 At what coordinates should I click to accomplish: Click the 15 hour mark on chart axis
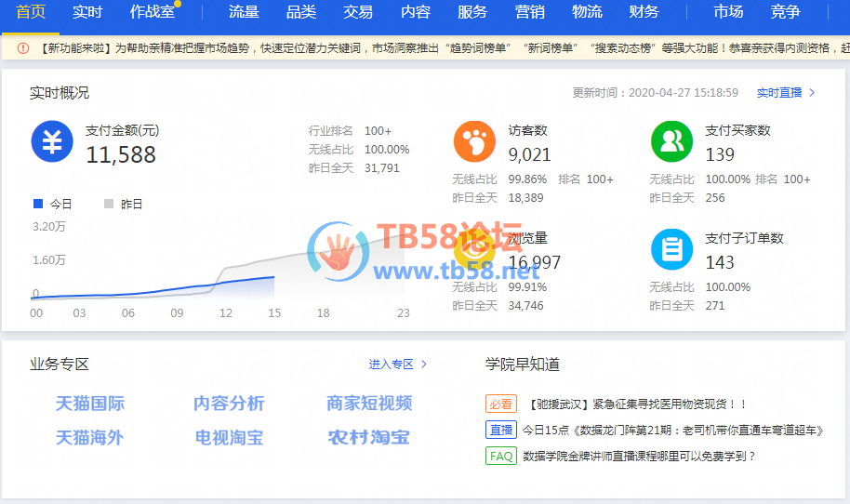pos(274,313)
